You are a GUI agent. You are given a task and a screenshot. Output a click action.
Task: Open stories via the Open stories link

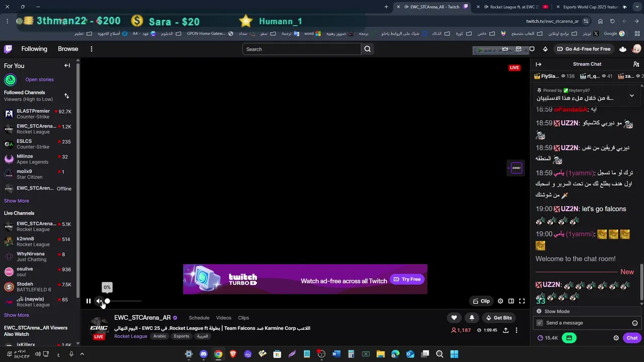click(39, 79)
